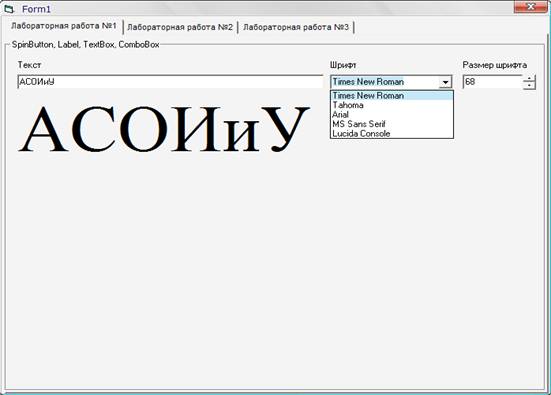This screenshot has height=395, width=551.
Task: Select MS Sans Serif font
Action: 392,124
